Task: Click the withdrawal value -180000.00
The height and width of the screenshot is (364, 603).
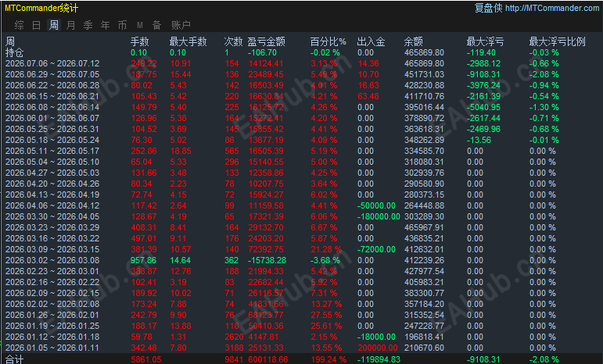Action: (379, 216)
